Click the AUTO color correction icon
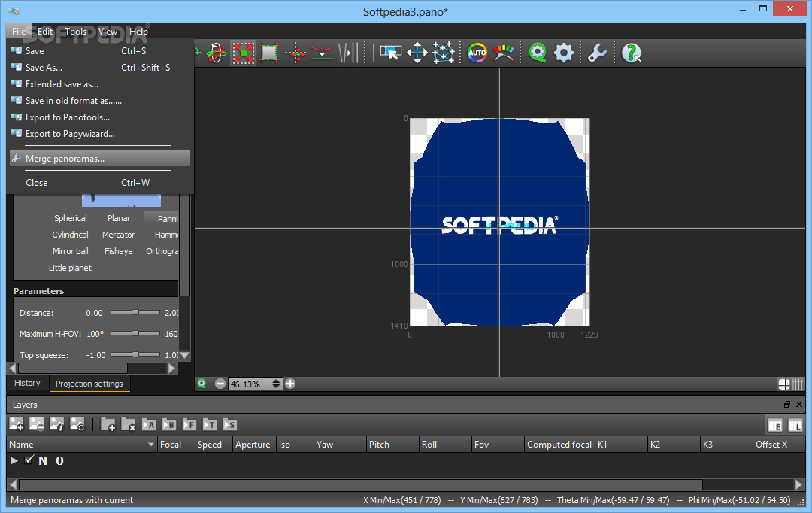Image resolution: width=812 pixels, height=513 pixels. 477,53
